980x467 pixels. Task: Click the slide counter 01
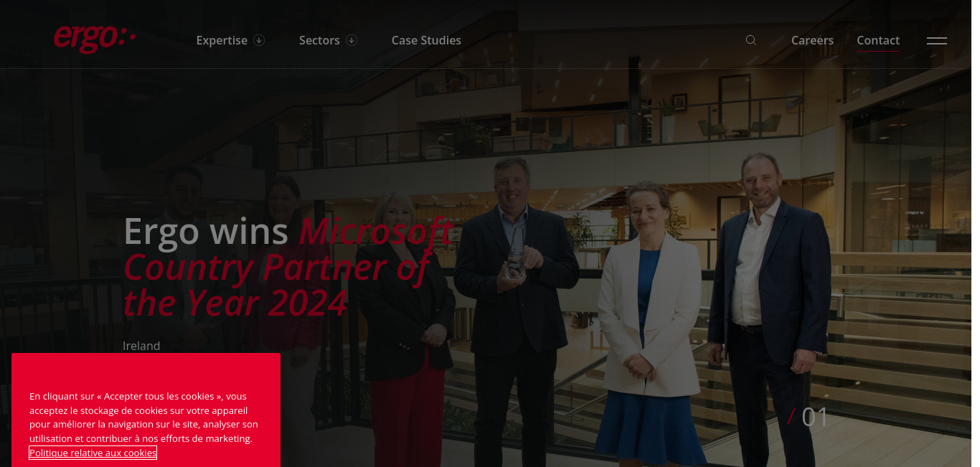tap(814, 417)
